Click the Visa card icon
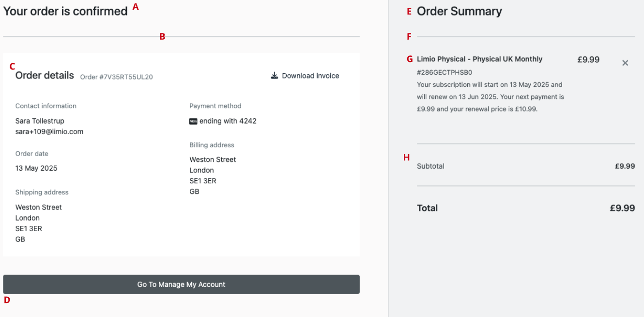Image resolution: width=644 pixels, height=317 pixels. pos(193,121)
